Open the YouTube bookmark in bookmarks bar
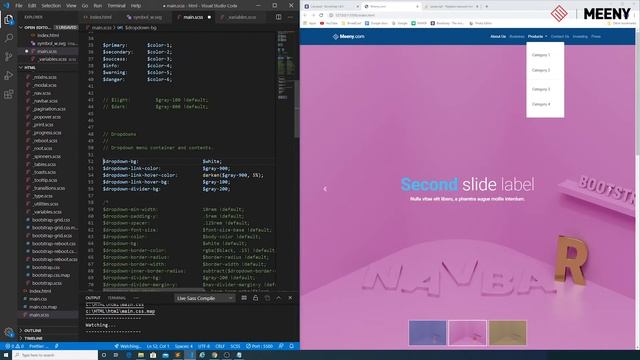 pyautogui.click(x=329, y=23)
